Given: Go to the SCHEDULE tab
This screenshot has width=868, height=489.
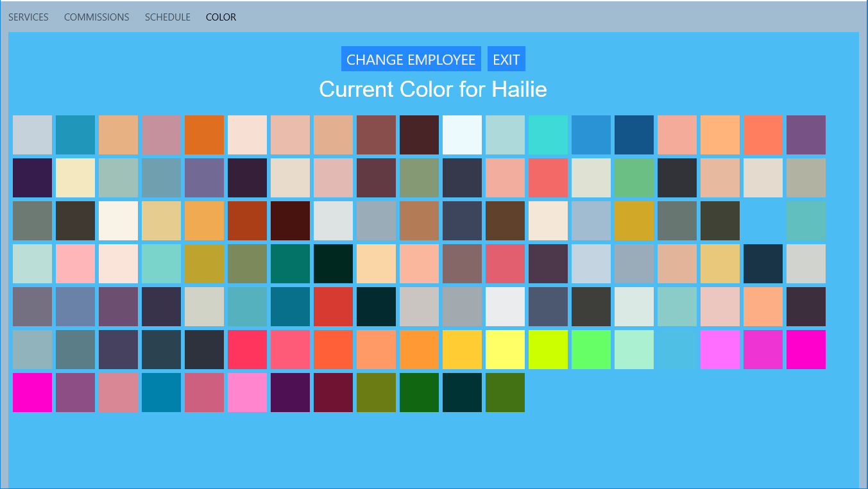Looking at the screenshot, I should coord(167,17).
